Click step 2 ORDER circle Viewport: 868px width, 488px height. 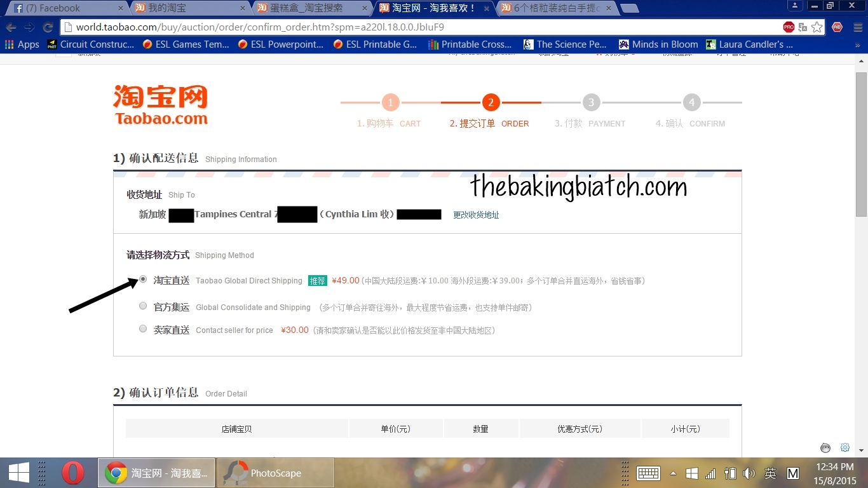[491, 102]
